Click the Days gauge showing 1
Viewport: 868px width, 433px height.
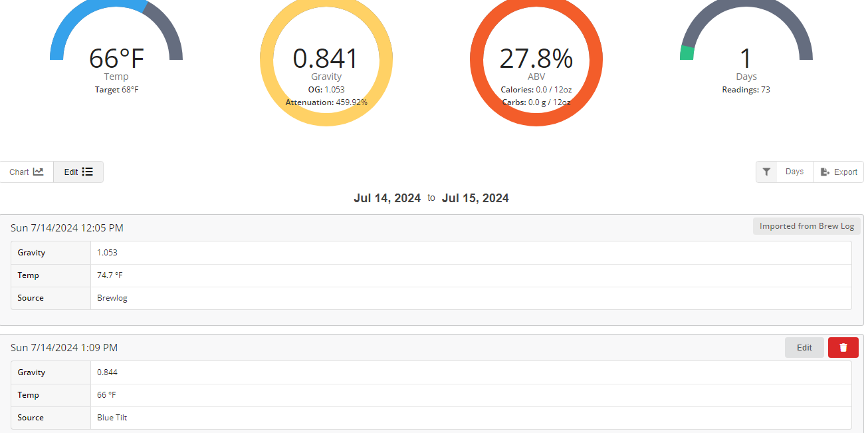point(746,59)
